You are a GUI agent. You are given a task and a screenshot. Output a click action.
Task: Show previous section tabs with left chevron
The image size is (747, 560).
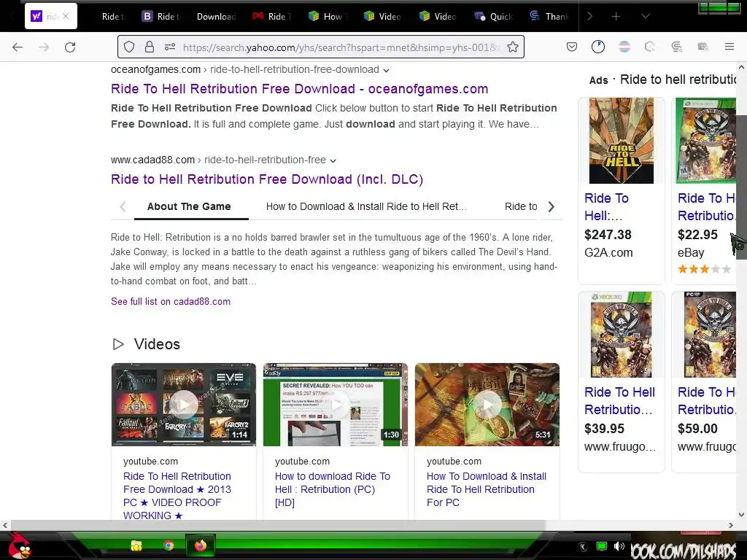123,206
